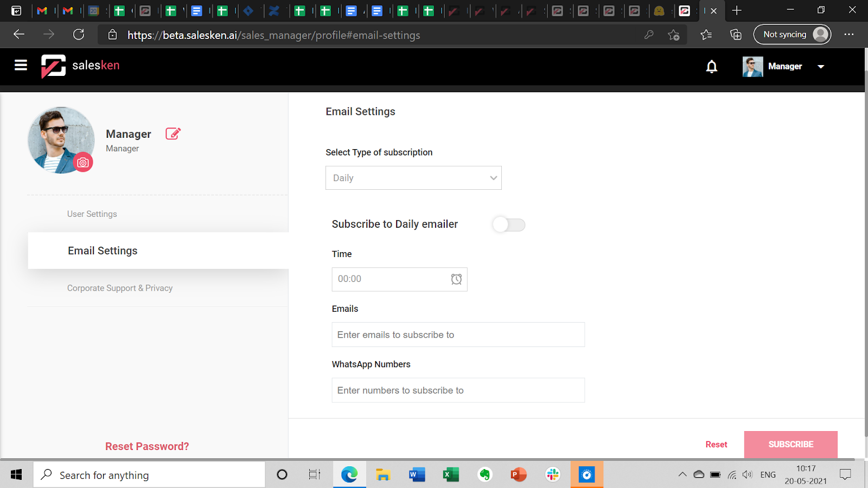Click the Not syncing profile button
Viewport: 868px width, 488px height.
[792, 35]
